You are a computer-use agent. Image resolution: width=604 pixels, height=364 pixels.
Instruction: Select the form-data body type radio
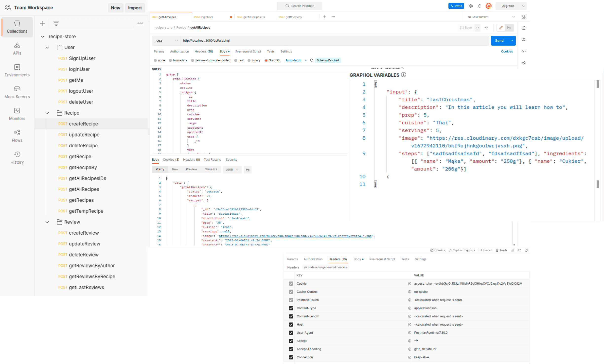[x=170, y=60]
